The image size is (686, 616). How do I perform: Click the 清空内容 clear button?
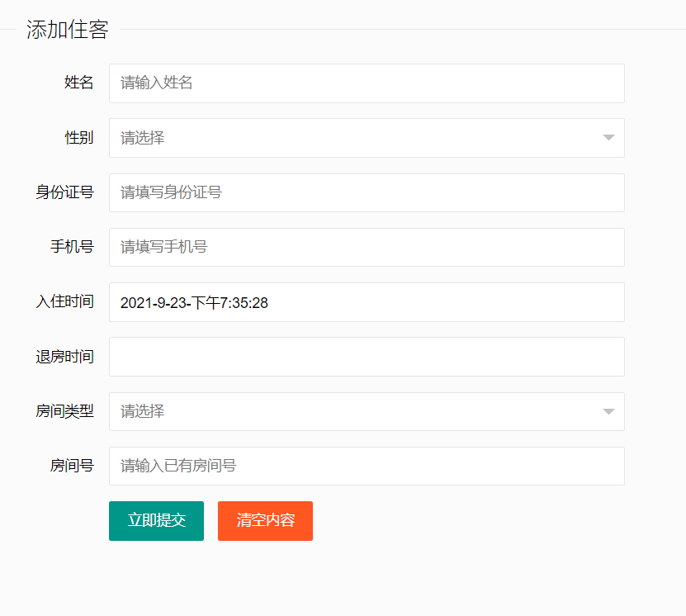tap(265, 521)
